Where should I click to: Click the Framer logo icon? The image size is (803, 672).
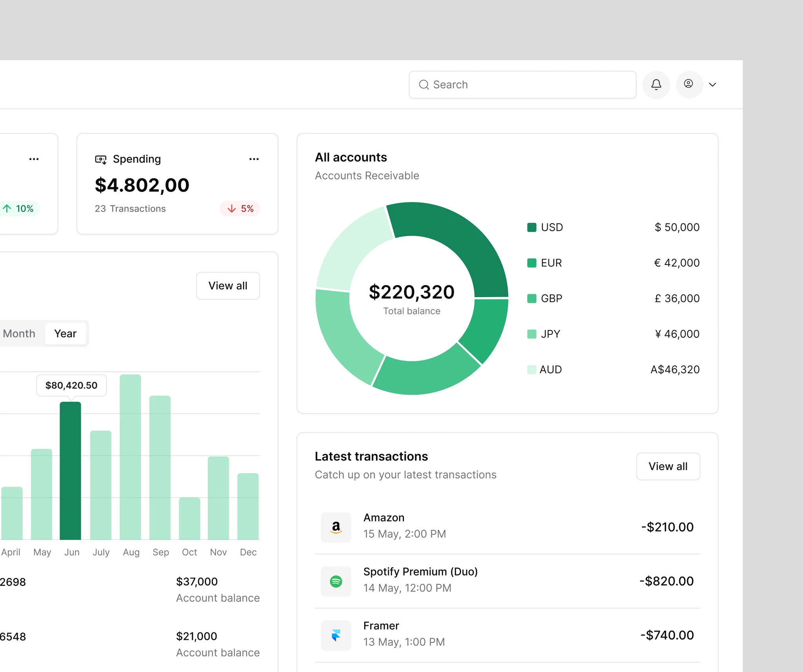[x=336, y=636]
